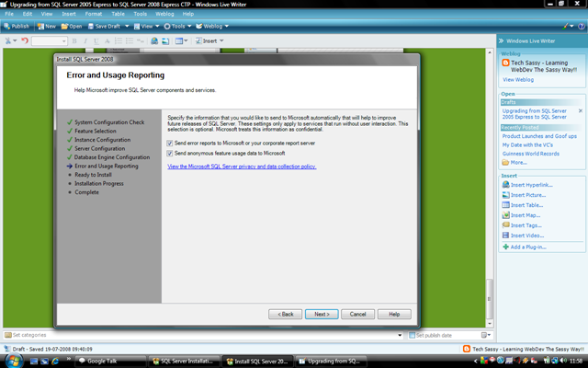Click the Show Desktop quick launch icon
This screenshot has width=588, height=368.
pyautogui.click(x=34, y=362)
